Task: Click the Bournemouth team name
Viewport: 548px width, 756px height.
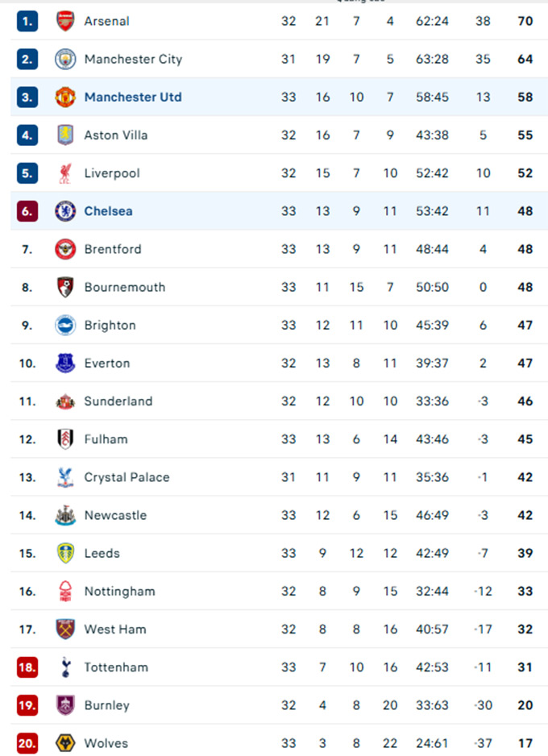Action: point(125,288)
